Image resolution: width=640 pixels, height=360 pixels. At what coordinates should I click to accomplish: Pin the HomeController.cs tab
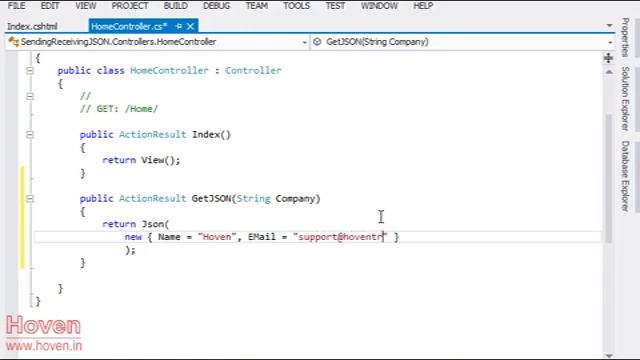(x=179, y=27)
